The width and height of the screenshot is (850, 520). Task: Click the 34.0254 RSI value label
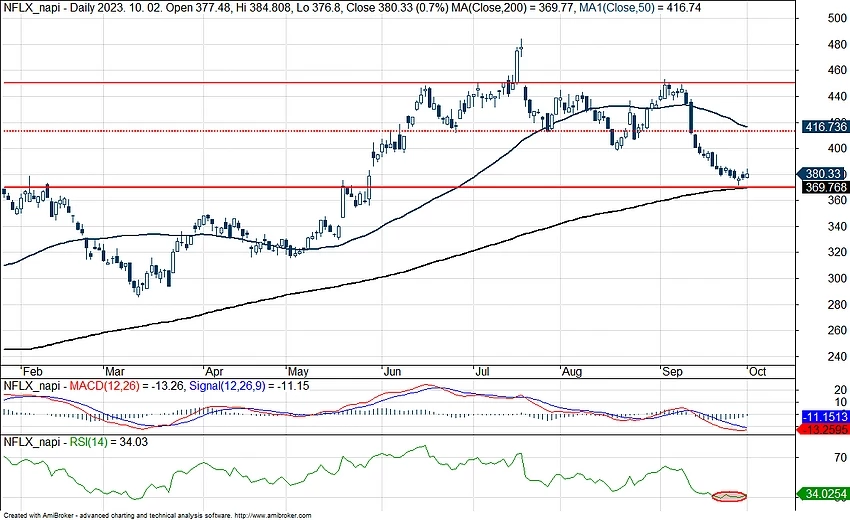tap(823, 493)
